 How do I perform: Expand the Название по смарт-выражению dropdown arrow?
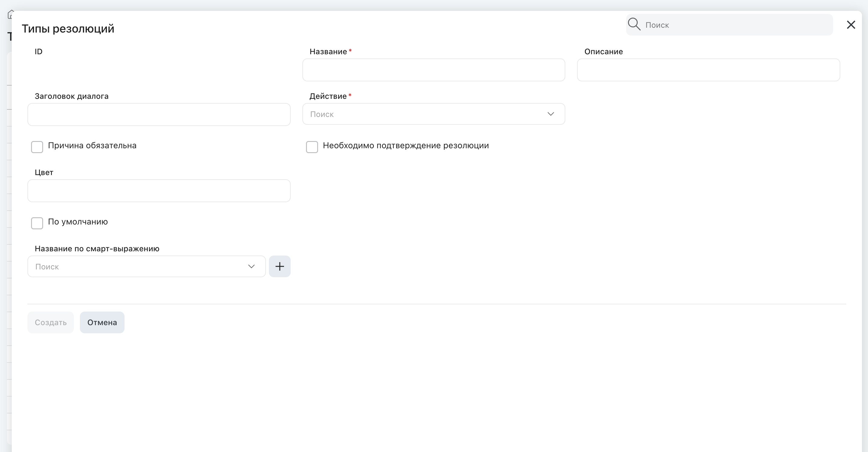pyautogui.click(x=251, y=266)
